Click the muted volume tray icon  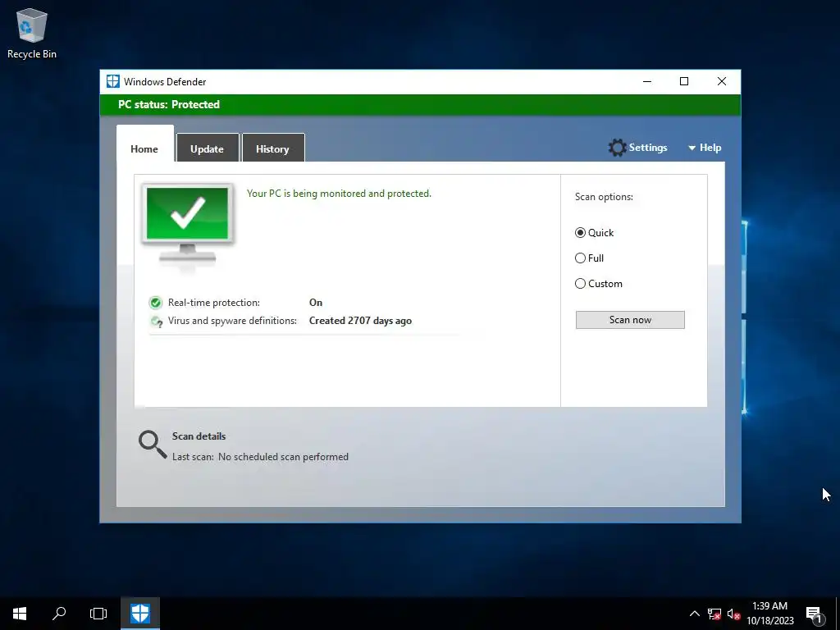point(733,614)
